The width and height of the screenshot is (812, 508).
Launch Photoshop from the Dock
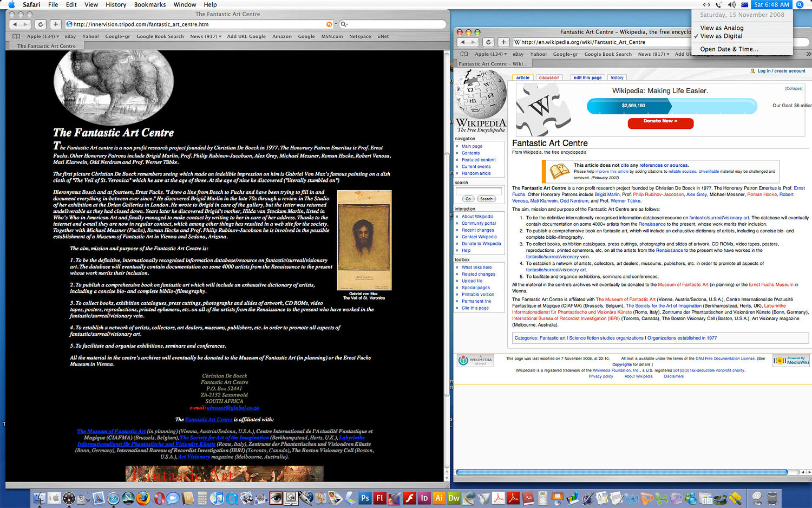[365, 498]
